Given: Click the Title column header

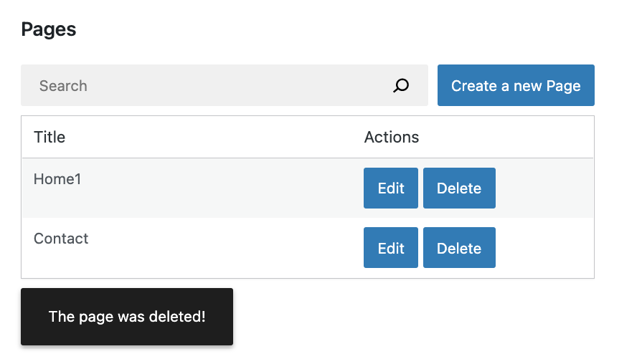Looking at the screenshot, I should [49, 138].
